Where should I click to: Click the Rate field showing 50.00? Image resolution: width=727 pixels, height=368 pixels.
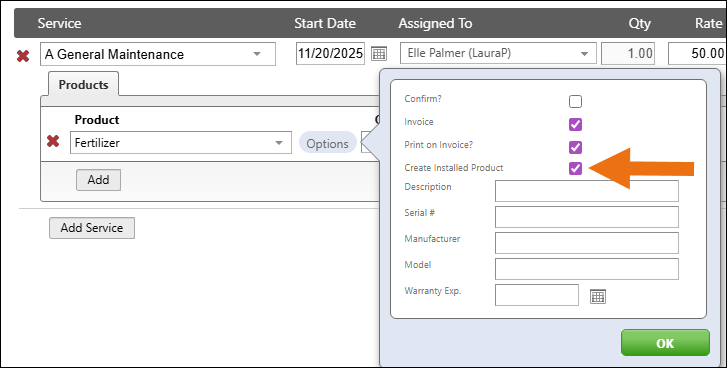pyautogui.click(x=697, y=53)
